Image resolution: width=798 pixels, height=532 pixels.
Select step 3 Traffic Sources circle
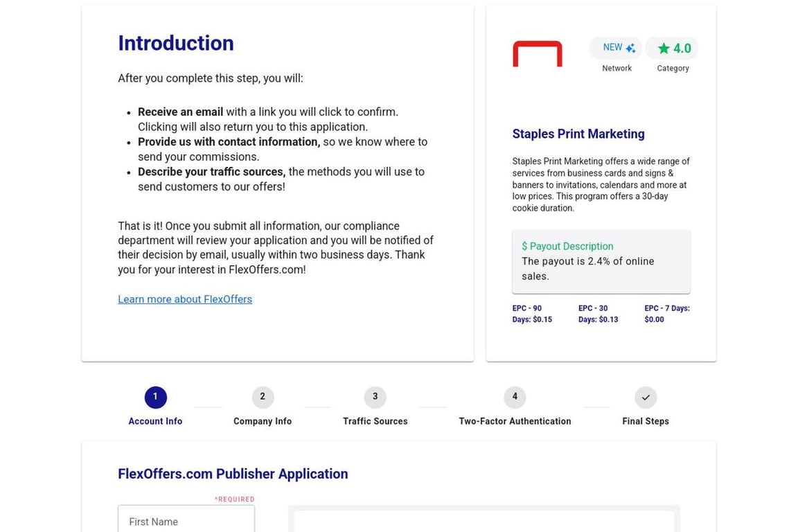point(375,397)
